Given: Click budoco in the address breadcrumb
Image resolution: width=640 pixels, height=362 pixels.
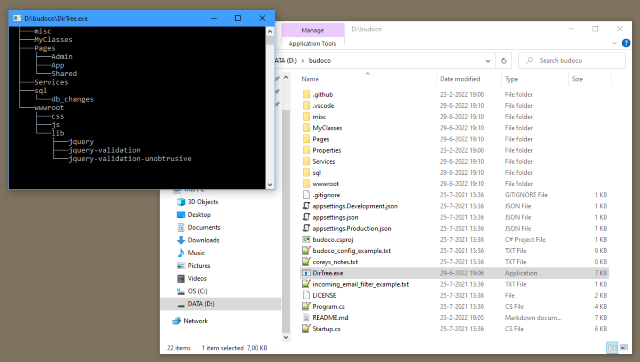Looking at the screenshot, I should (320, 60).
